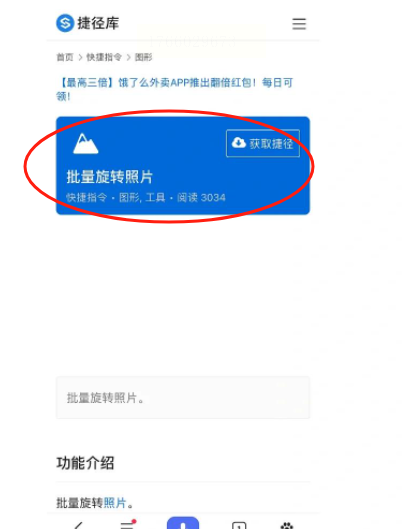Click the 批量旋转照片 card title
402x529 pixels.
click(x=110, y=177)
